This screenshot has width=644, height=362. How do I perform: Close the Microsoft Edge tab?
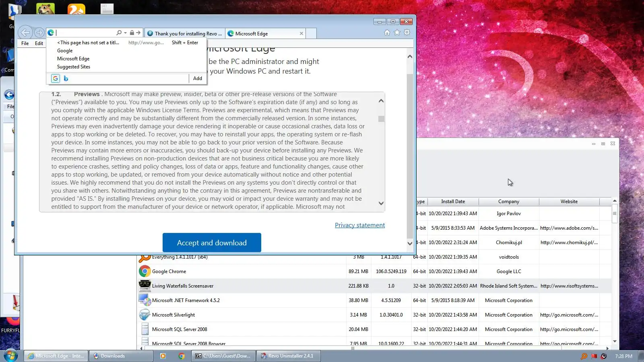tap(301, 33)
